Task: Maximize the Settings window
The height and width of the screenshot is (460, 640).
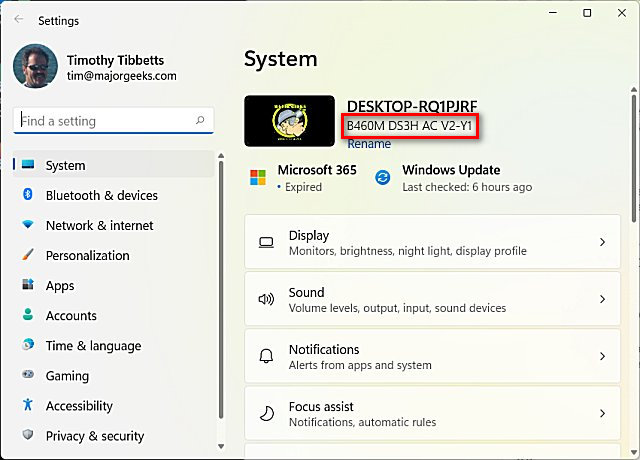Action: pyautogui.click(x=587, y=13)
